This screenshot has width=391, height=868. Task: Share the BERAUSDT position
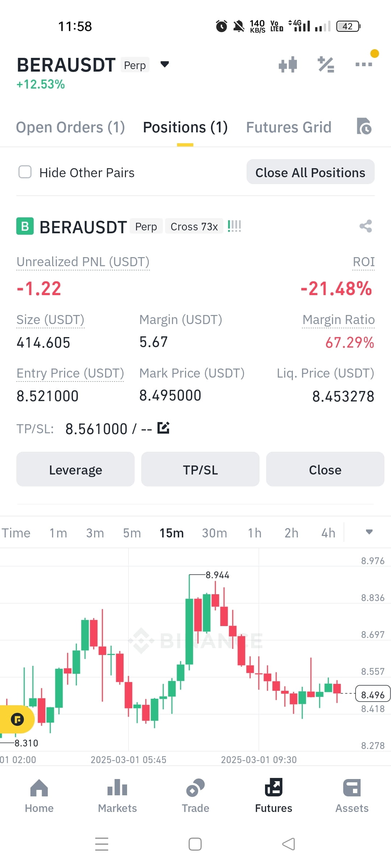click(366, 226)
